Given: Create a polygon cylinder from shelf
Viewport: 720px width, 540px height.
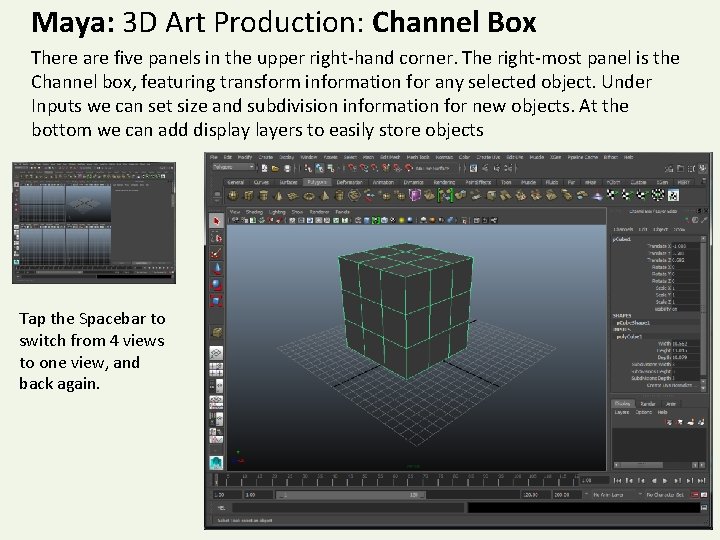Looking at the screenshot, I should (264, 196).
